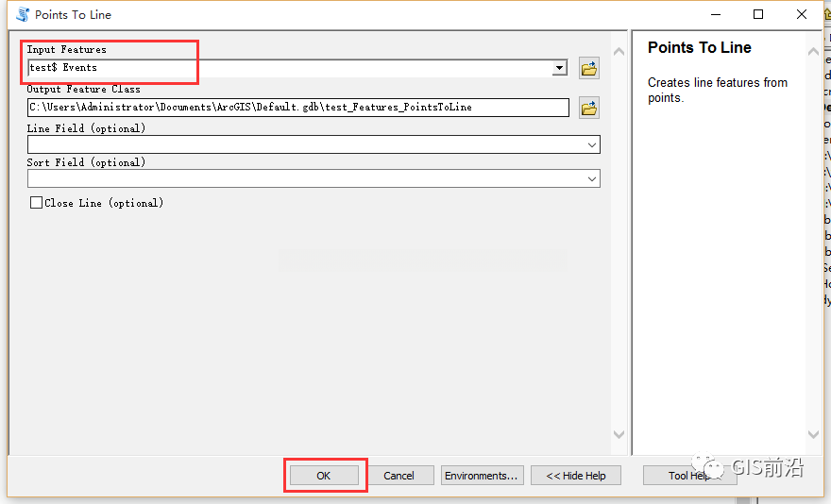Click the Output Feature Class label
This screenshot has height=504, width=831.
[x=84, y=89]
